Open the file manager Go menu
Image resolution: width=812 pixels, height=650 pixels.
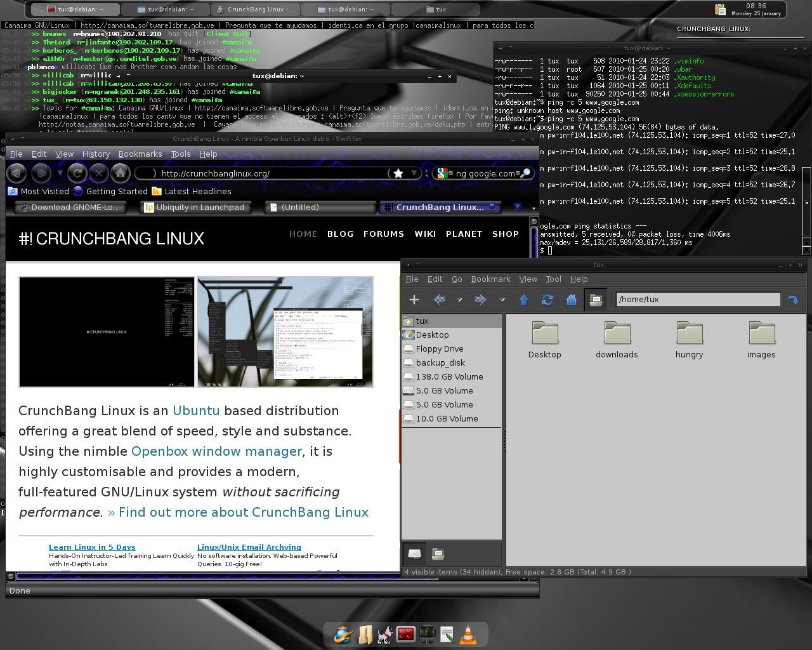[457, 279]
